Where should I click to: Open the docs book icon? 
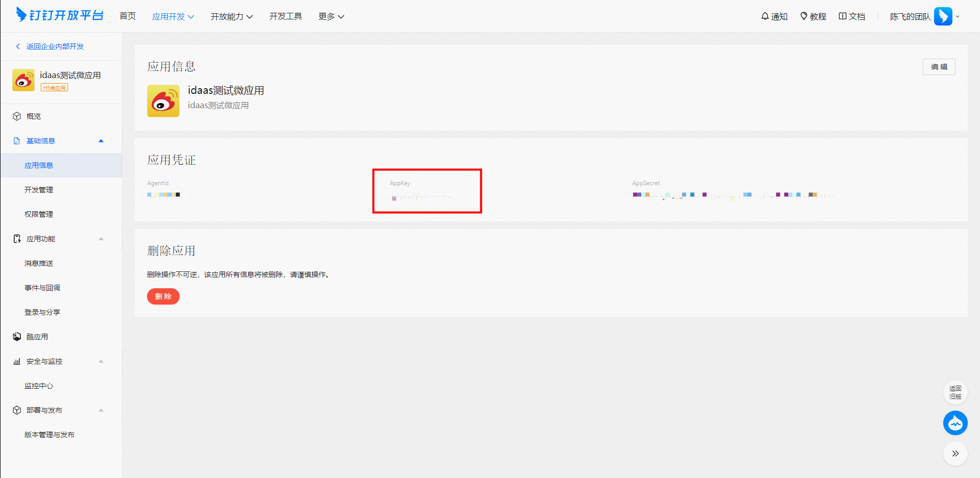click(843, 16)
